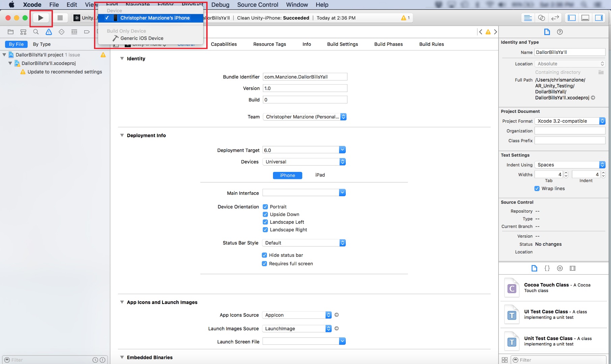The image size is (611, 364).
Task: Filter issues By Type
Action: (x=42, y=44)
